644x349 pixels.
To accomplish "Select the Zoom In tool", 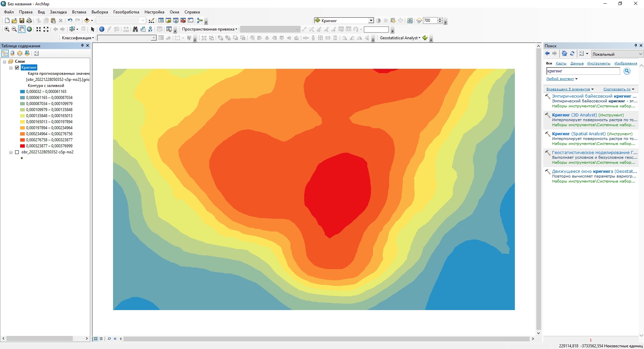I will pyautogui.click(x=7, y=29).
